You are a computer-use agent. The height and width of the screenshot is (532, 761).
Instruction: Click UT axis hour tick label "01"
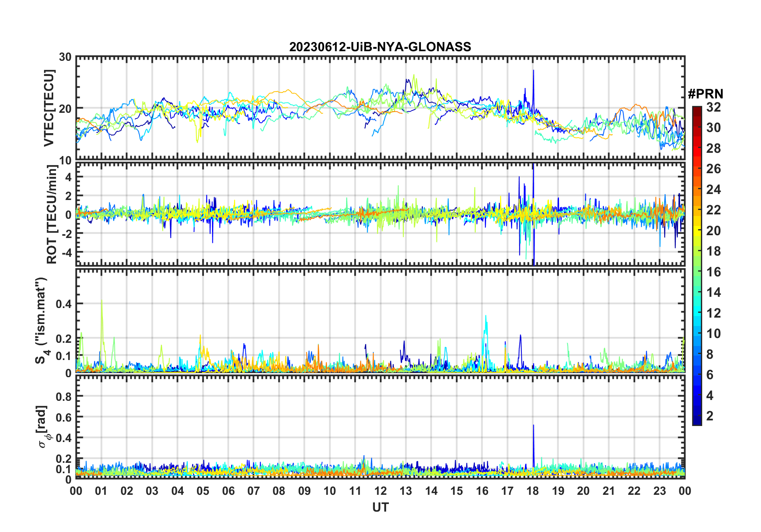[x=101, y=491]
